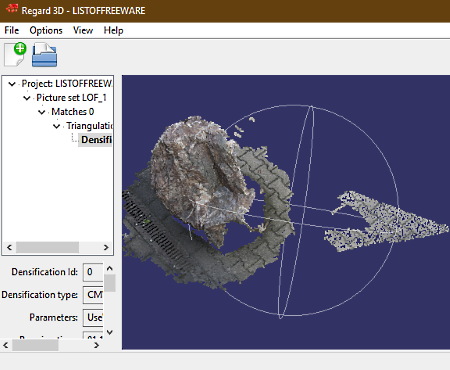Open the Help menu
450x370 pixels.
113,30
